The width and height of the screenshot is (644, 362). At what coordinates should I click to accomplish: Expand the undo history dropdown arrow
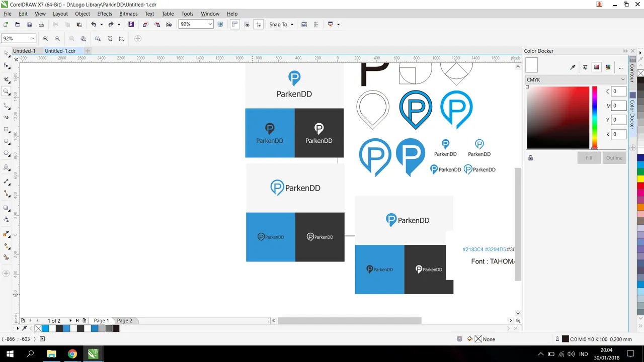tap(101, 24)
